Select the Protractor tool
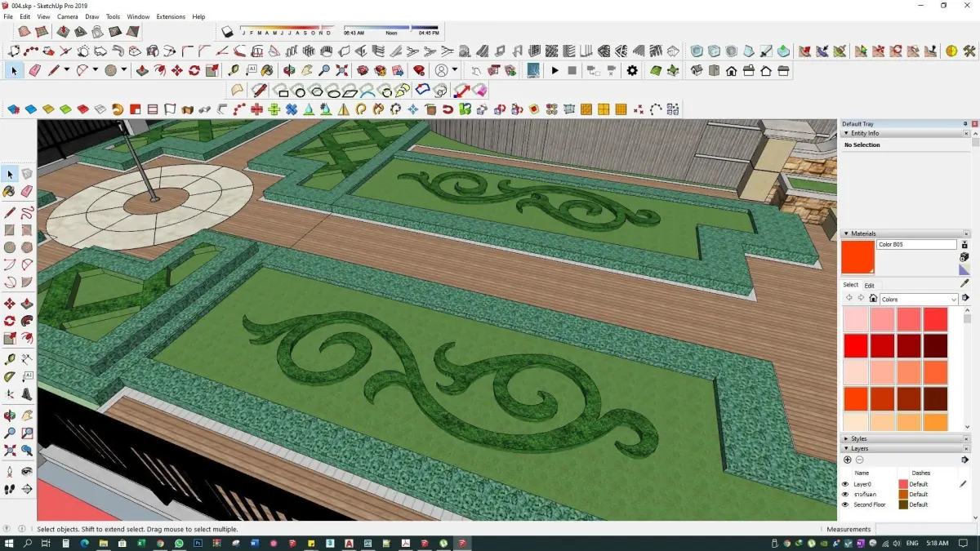Viewport: 980px width, 551px height. (x=9, y=377)
